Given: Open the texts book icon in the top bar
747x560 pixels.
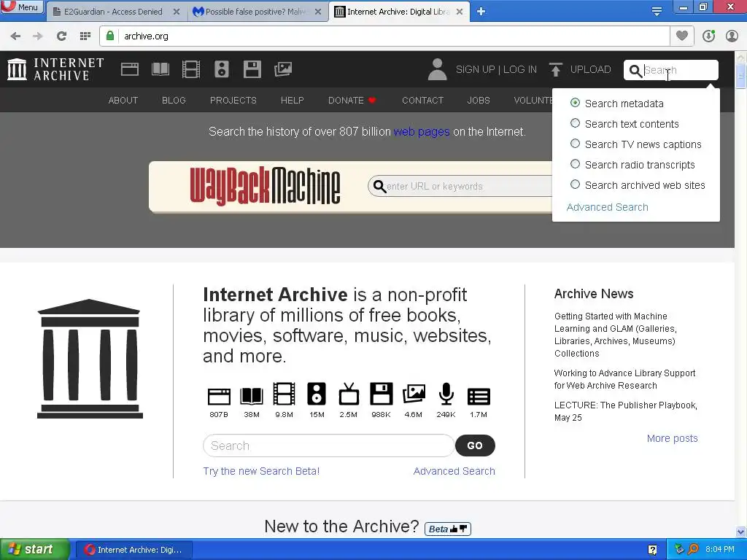Looking at the screenshot, I should point(160,69).
